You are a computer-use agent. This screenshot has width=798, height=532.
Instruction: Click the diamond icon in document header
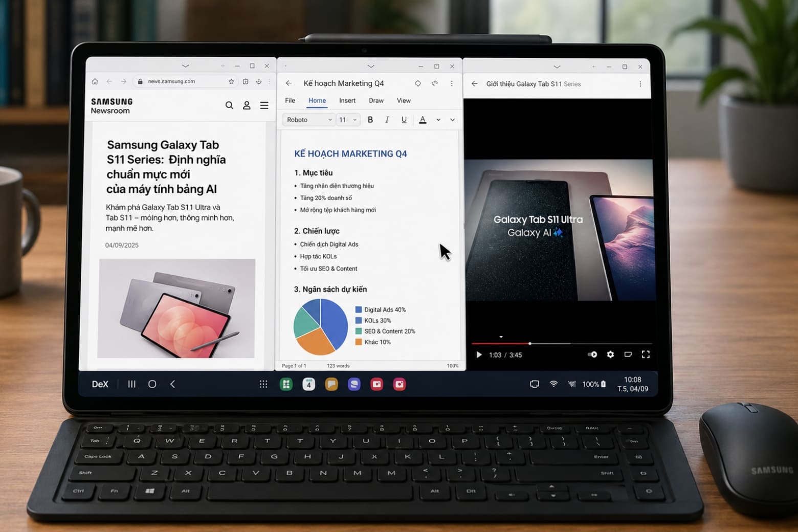click(418, 83)
